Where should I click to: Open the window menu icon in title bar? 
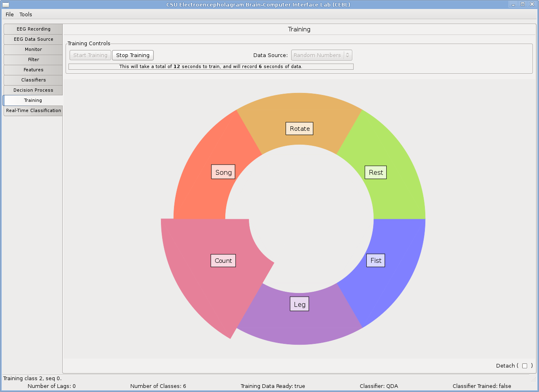pos(5,4)
